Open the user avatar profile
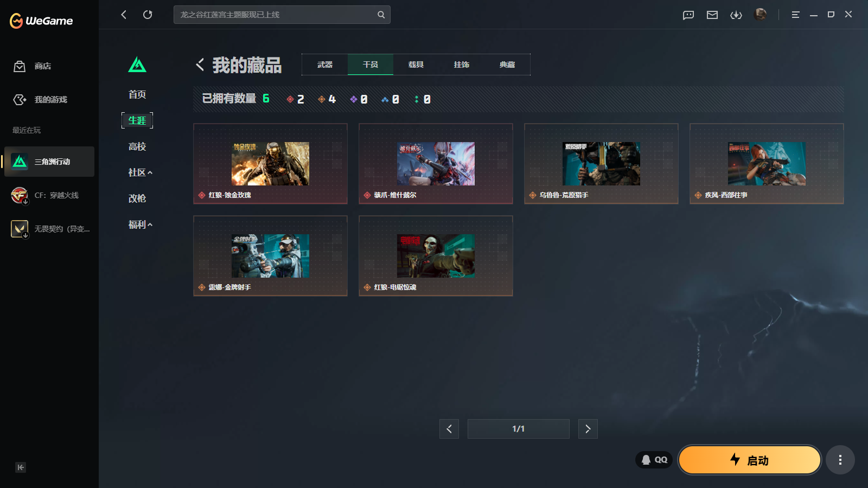The height and width of the screenshot is (488, 868). [761, 14]
